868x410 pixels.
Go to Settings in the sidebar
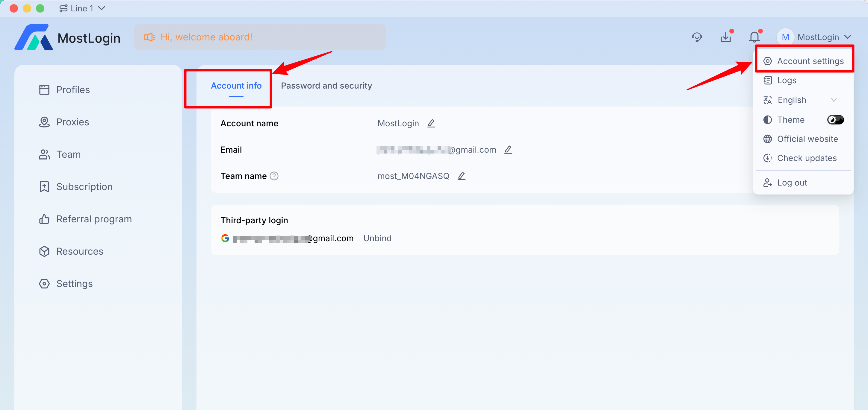click(x=75, y=283)
